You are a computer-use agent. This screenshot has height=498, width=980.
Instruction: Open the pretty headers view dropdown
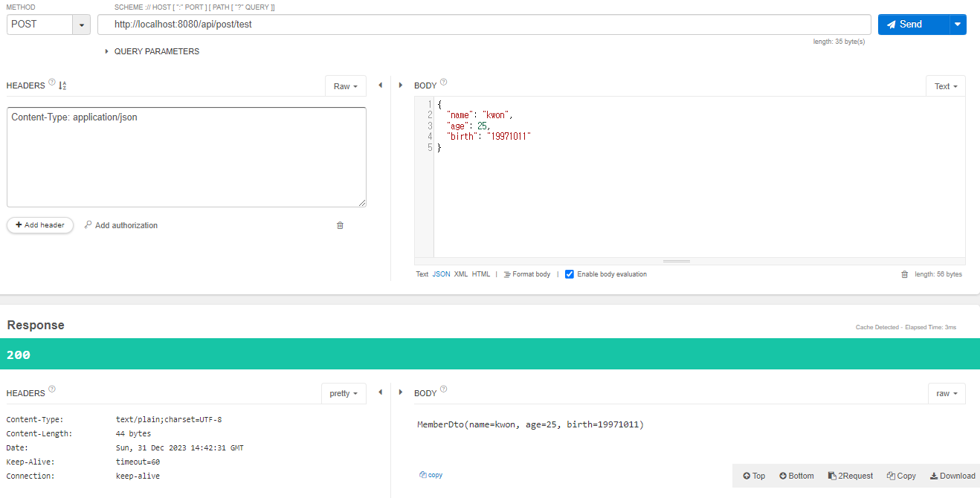click(x=344, y=393)
